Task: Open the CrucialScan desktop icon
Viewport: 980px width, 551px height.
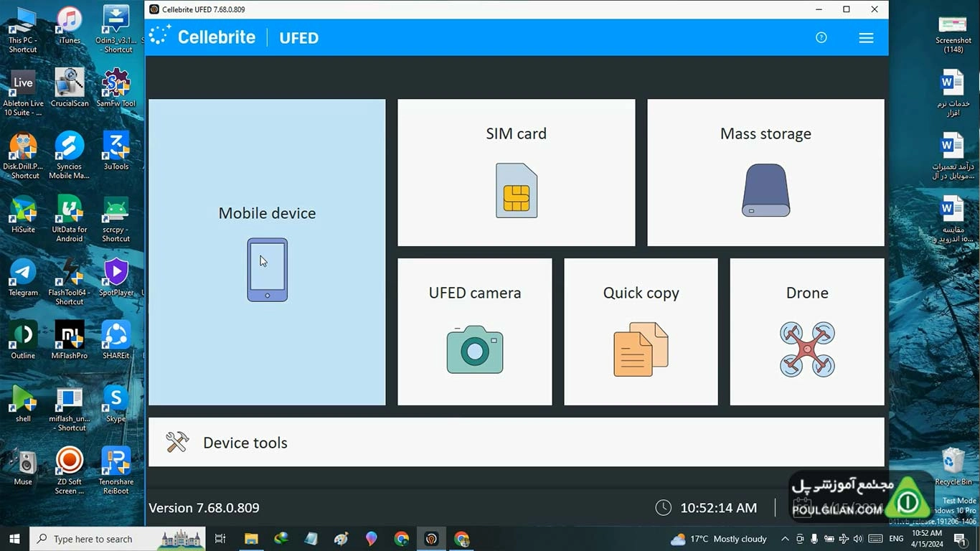Action: coord(70,89)
